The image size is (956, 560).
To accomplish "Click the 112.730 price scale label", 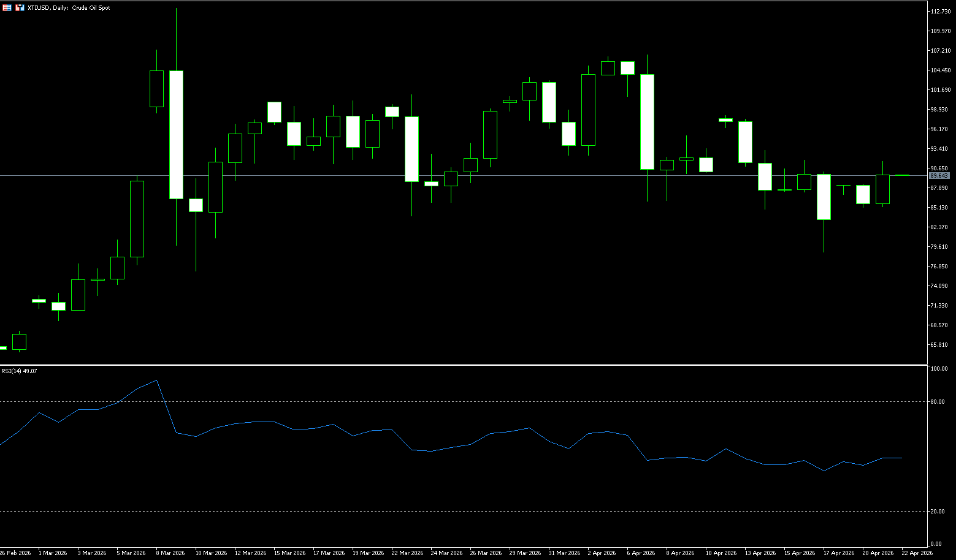I will point(940,12).
